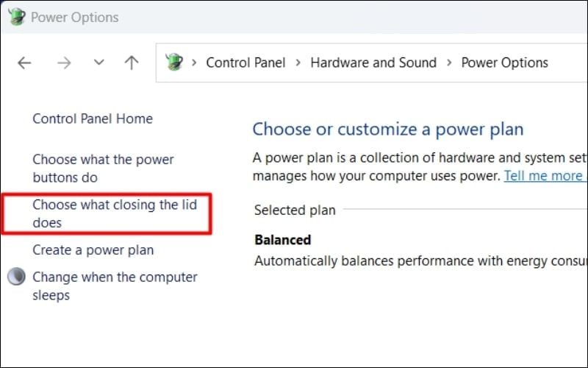The height and width of the screenshot is (368, 588).
Task: Click the forward navigation arrow
Action: (64, 63)
